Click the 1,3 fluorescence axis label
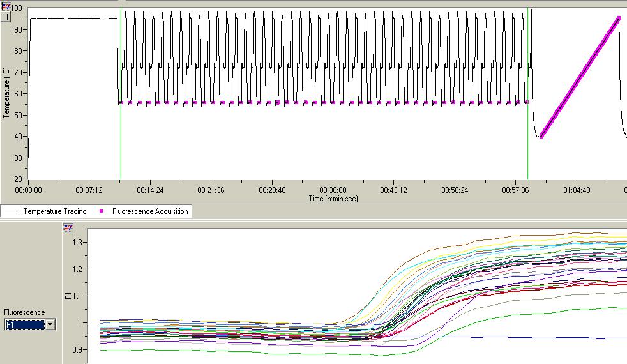This screenshot has height=364, width=627. [x=77, y=243]
